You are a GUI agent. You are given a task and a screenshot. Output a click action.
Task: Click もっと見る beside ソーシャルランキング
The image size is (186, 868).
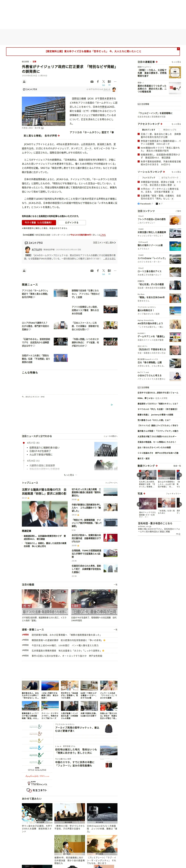pos(176,172)
